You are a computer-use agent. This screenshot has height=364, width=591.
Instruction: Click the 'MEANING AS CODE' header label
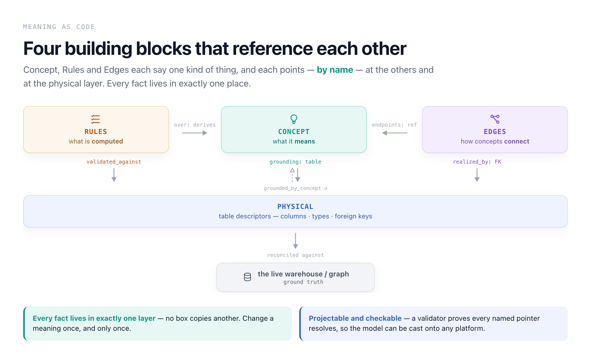tap(59, 27)
